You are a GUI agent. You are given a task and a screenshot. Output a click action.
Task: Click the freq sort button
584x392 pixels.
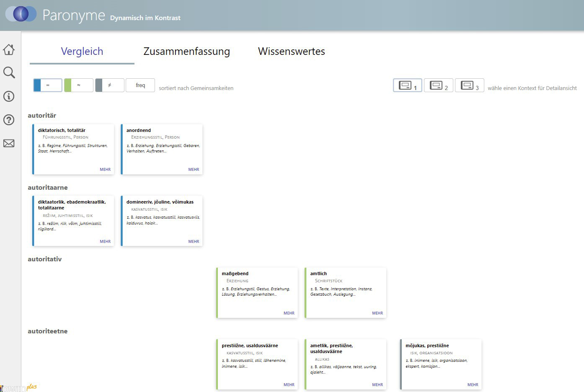[140, 85]
